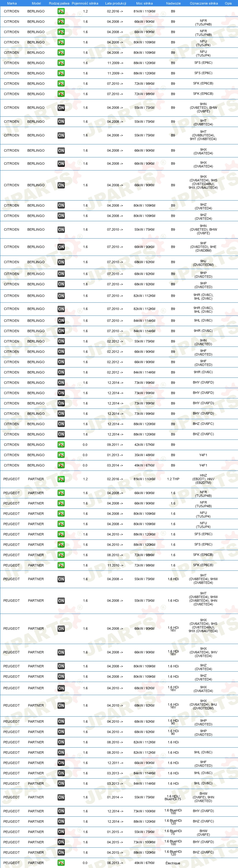Click ON icon in Citroen 07.2010 9HL (DV6C) row
The width and height of the screenshot is (238, 868).
[61, 321]
